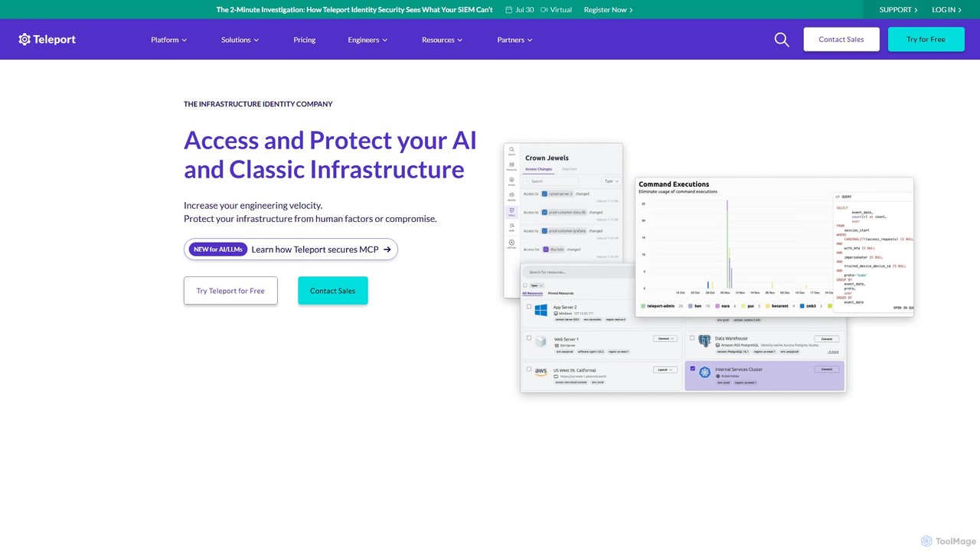
Task: Click the ben legend color swatch
Action: coord(691,306)
